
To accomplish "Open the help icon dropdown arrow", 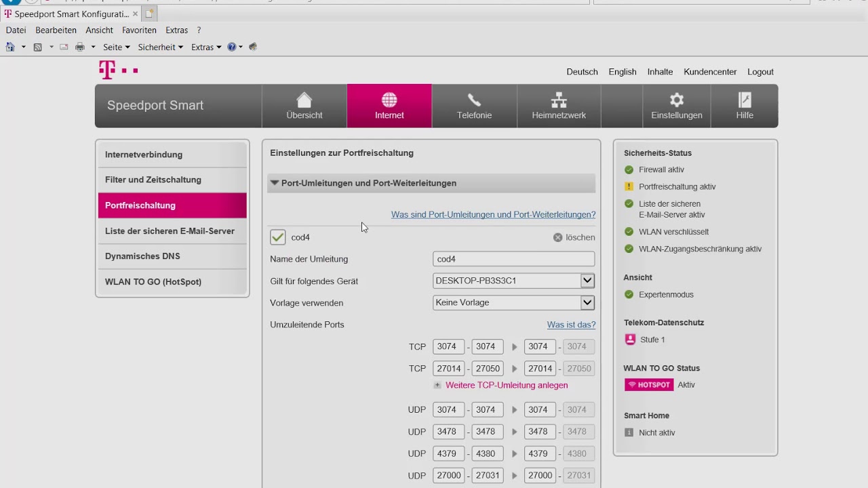I will [x=241, y=47].
